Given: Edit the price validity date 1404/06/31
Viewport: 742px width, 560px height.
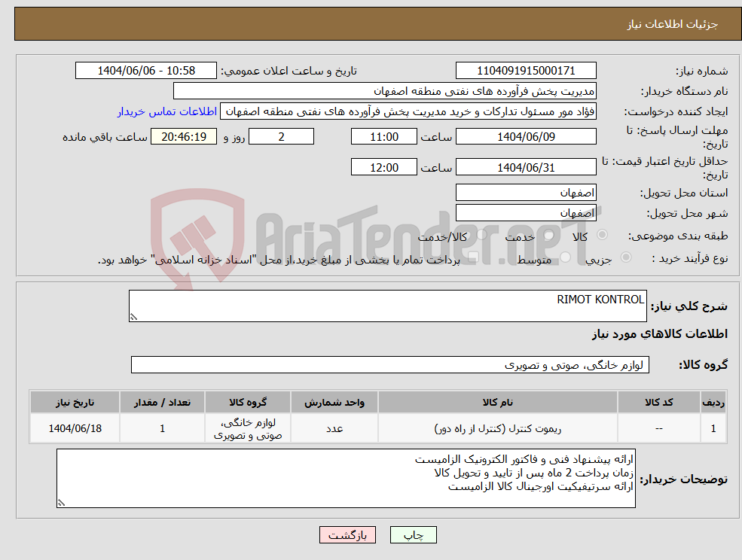Looking at the screenshot, I should [525, 166].
